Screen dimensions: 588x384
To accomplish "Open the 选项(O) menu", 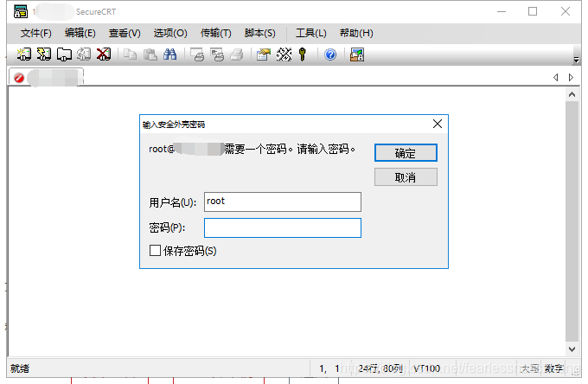I will pos(170,33).
